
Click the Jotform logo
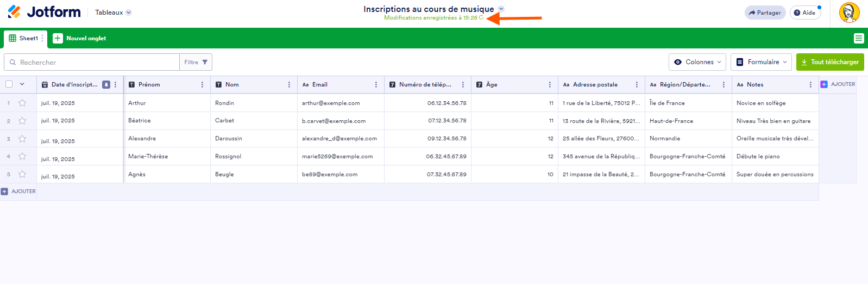[44, 12]
